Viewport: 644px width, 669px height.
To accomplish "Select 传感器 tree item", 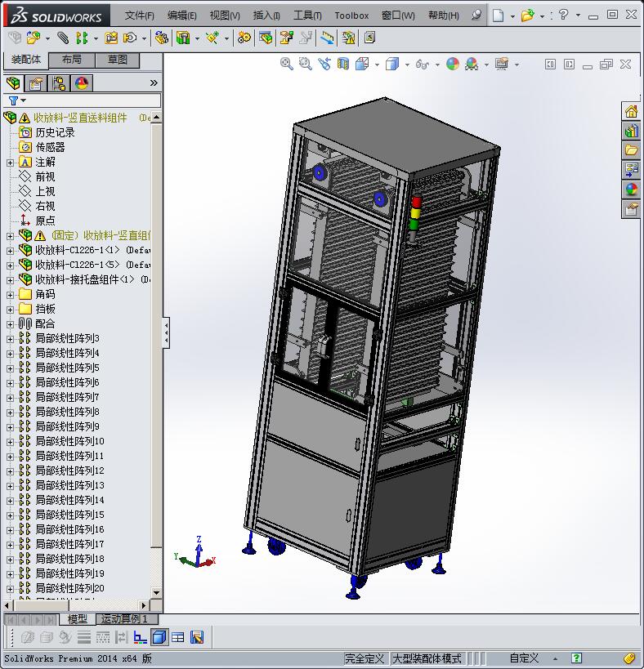I will 50,147.
